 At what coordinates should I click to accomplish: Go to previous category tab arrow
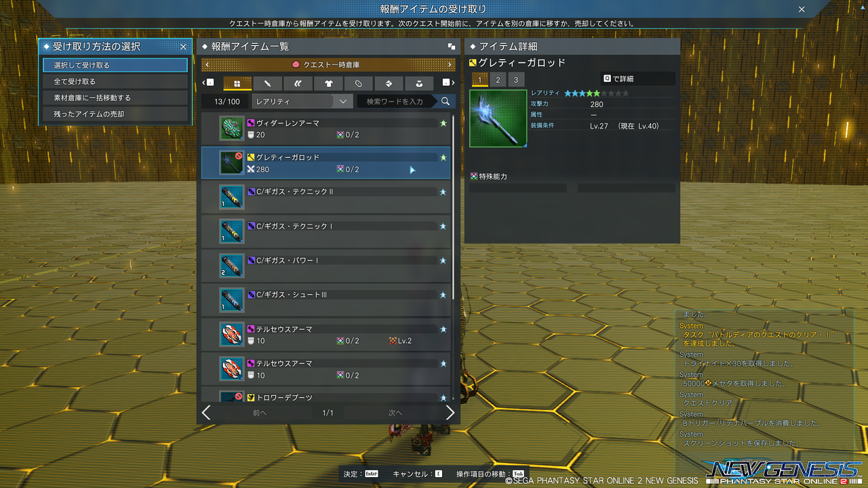coord(208,83)
